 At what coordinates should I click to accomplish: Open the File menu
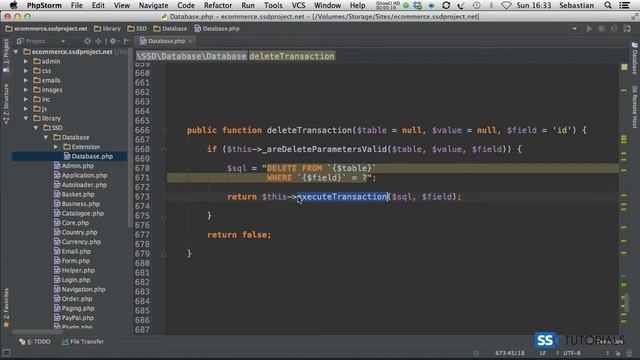(x=76, y=5)
